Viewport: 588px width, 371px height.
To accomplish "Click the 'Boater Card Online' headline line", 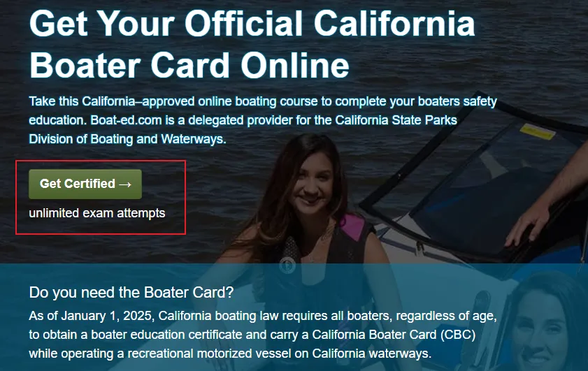I will click(189, 65).
